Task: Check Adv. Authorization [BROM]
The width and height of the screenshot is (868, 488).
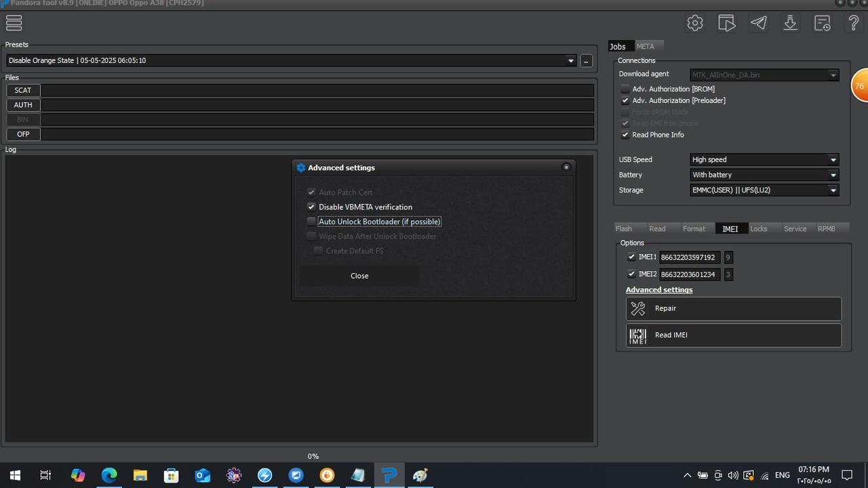Action: [625, 89]
